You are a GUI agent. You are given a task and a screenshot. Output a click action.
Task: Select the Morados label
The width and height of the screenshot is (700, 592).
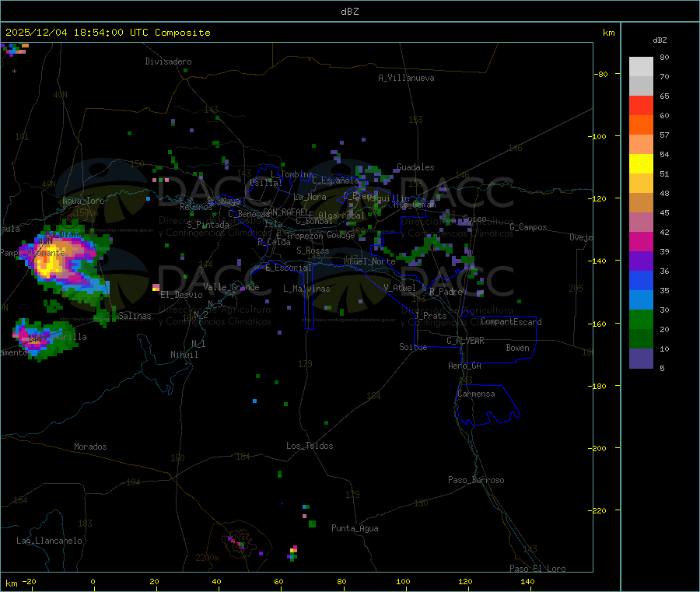click(90, 447)
